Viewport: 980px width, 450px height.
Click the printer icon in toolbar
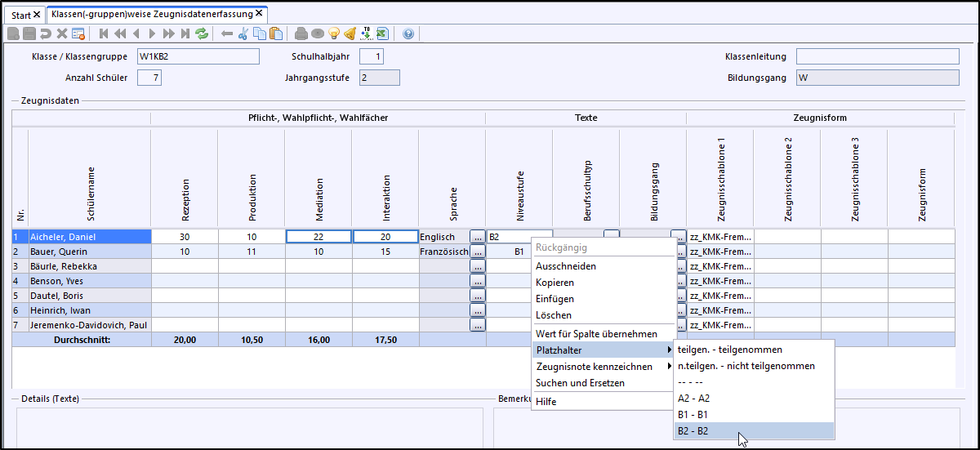point(301,33)
